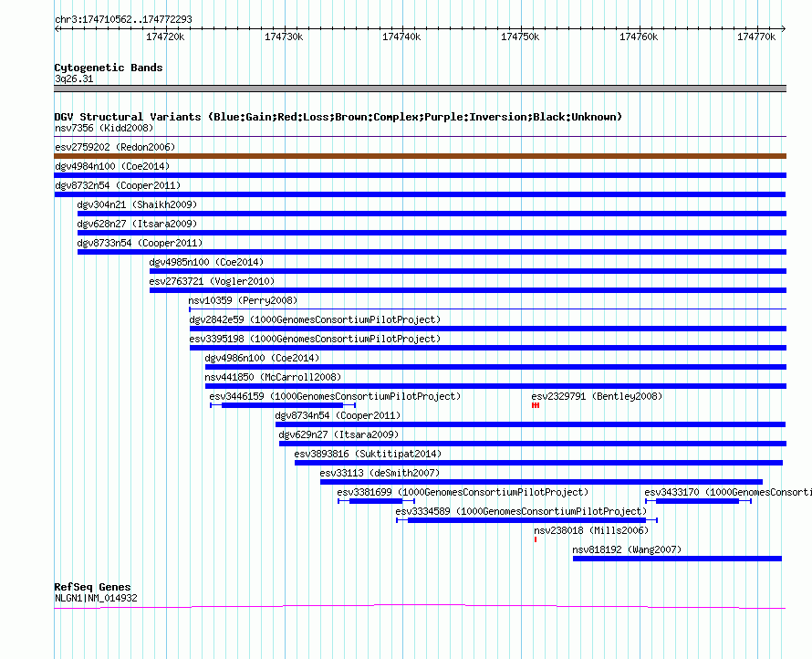Click the 174760k ruler position label
812x659 pixels.
(x=639, y=37)
